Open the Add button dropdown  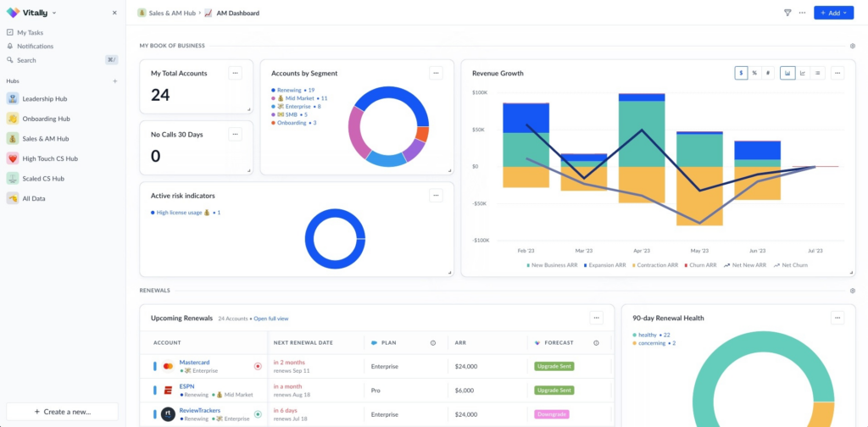(x=834, y=13)
